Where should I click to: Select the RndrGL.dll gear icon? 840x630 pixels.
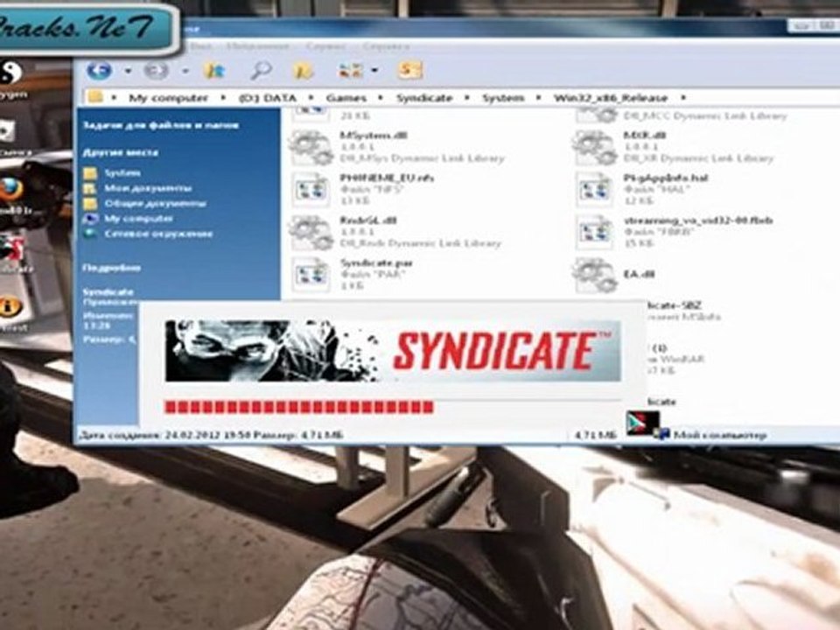coord(311,233)
